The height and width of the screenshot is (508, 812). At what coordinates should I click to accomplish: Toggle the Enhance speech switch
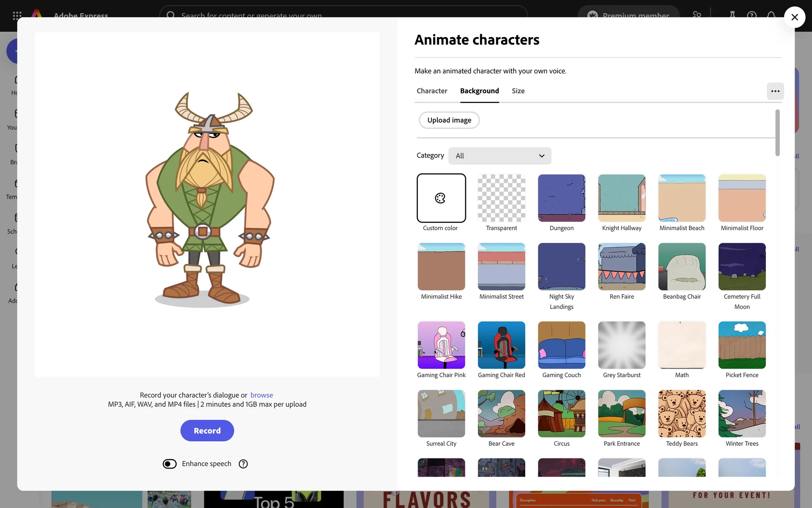(170, 464)
